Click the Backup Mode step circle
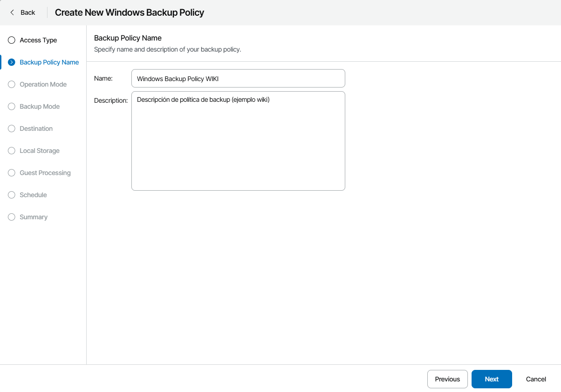Viewport: 561px width, 392px height. (x=12, y=106)
